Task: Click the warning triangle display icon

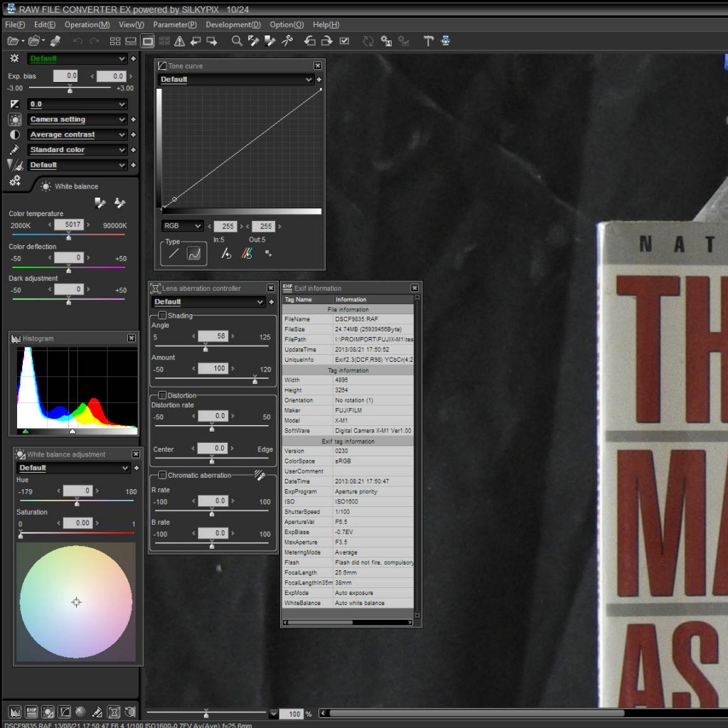Action: (179, 41)
